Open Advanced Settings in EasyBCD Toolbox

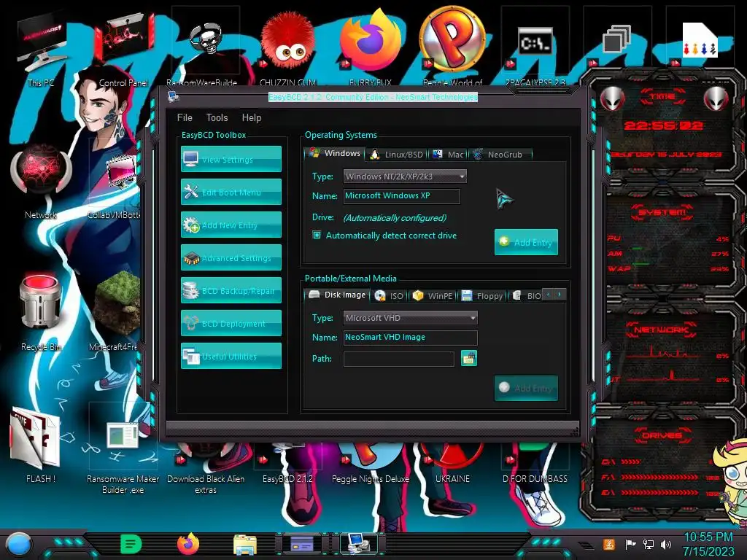click(231, 257)
